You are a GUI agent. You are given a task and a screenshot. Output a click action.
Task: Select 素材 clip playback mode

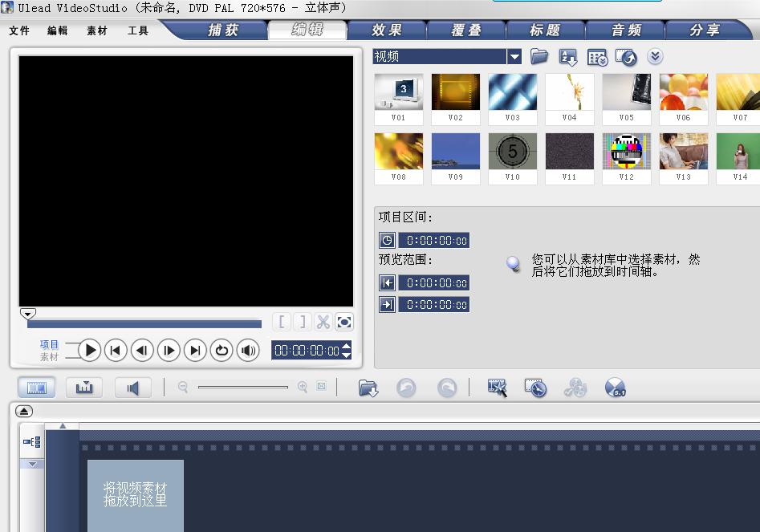pos(50,356)
